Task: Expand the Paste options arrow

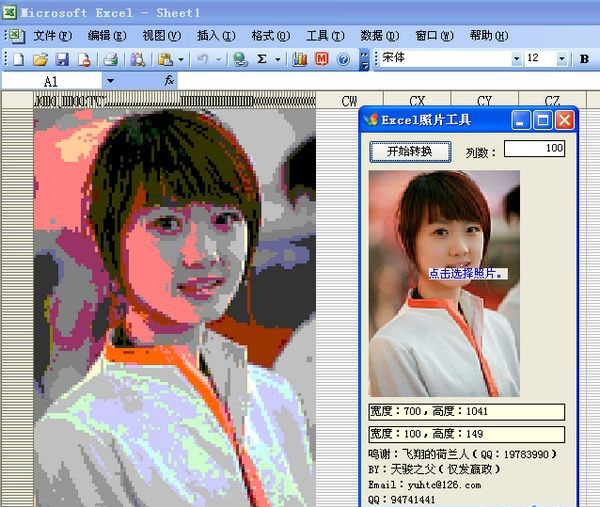Action: click(x=181, y=59)
